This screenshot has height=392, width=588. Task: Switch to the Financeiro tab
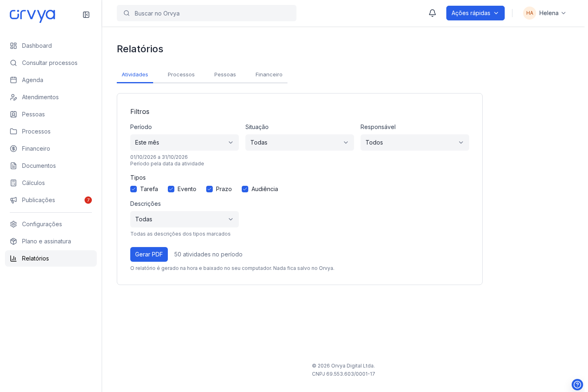click(x=269, y=75)
